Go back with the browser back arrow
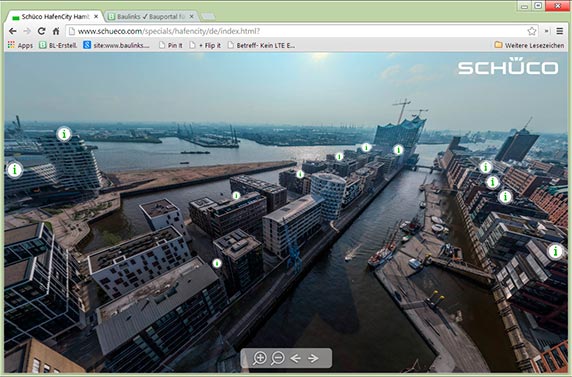 [x=13, y=31]
